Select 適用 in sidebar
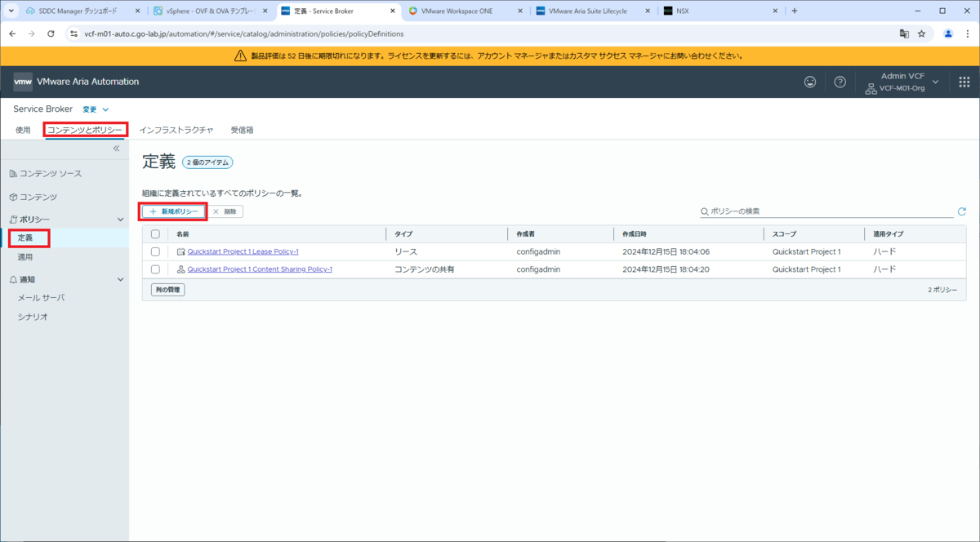The width and height of the screenshot is (980, 542). (25, 256)
